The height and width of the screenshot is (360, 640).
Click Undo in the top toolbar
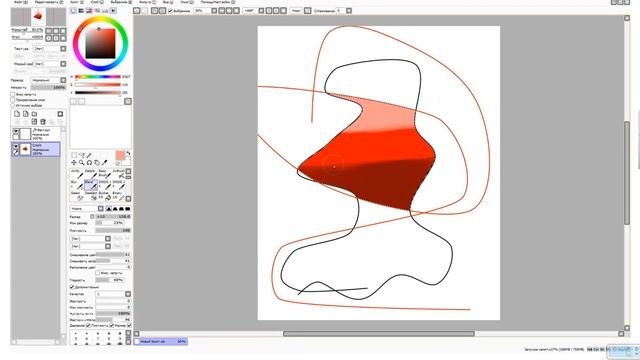pos(137,11)
